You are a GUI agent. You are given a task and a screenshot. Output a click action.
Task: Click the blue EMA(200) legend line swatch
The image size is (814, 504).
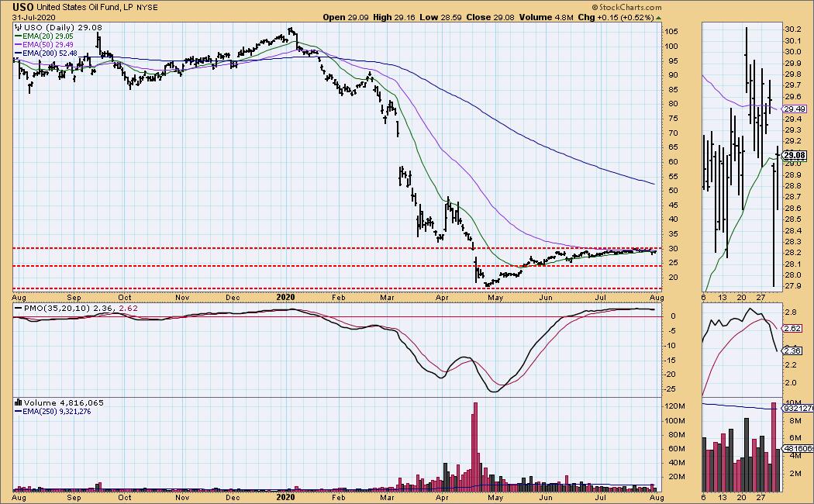click(x=18, y=53)
